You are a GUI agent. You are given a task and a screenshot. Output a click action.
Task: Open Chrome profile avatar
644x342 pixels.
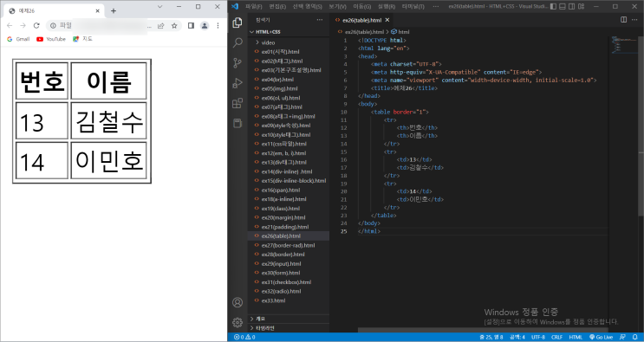point(205,25)
